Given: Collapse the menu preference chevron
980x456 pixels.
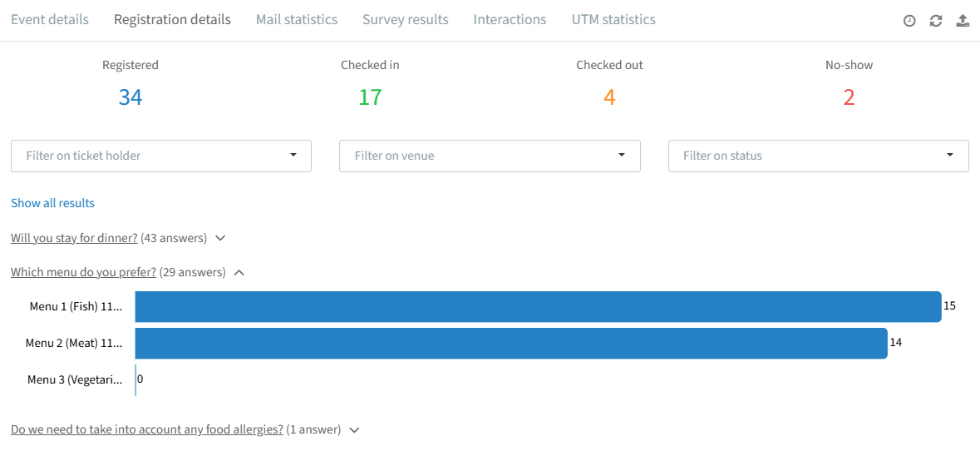Looking at the screenshot, I should [239, 273].
